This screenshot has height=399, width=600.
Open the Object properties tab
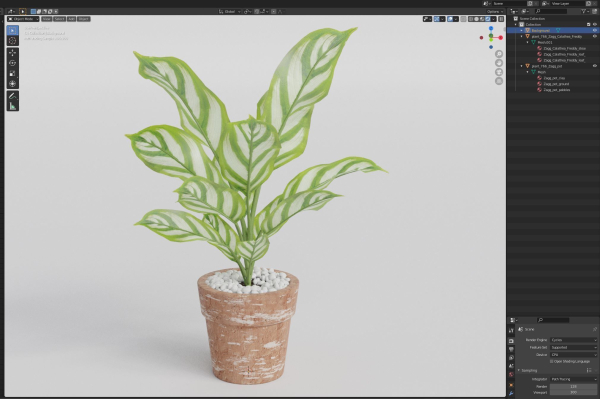[x=511, y=385]
